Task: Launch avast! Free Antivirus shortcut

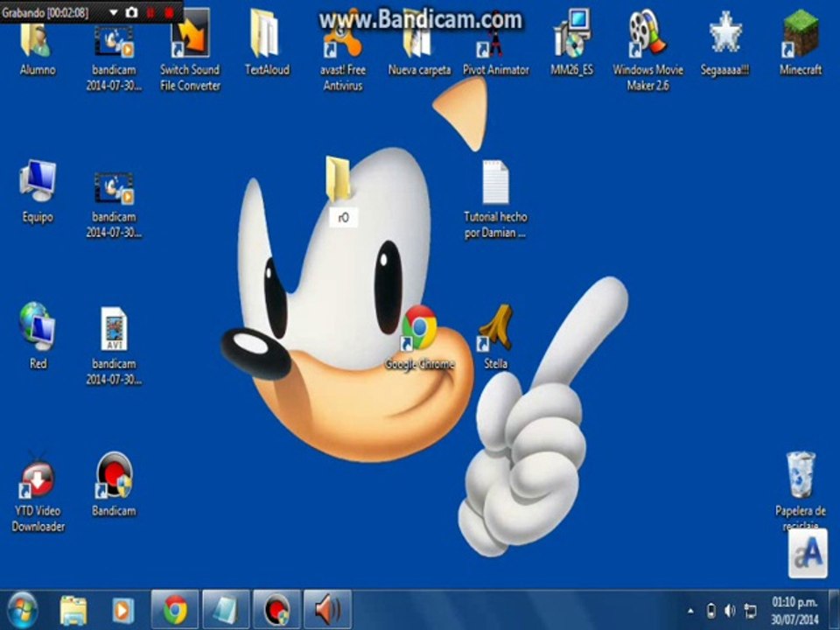Action: coord(342,51)
